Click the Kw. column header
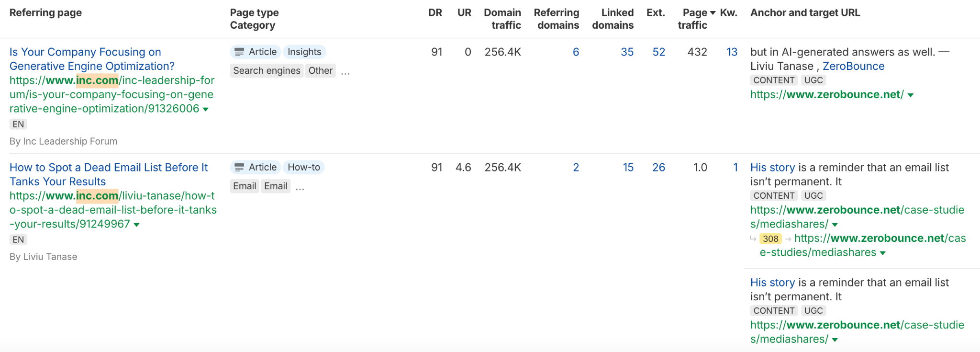Screen dimensions: 980x352 pos(728,12)
